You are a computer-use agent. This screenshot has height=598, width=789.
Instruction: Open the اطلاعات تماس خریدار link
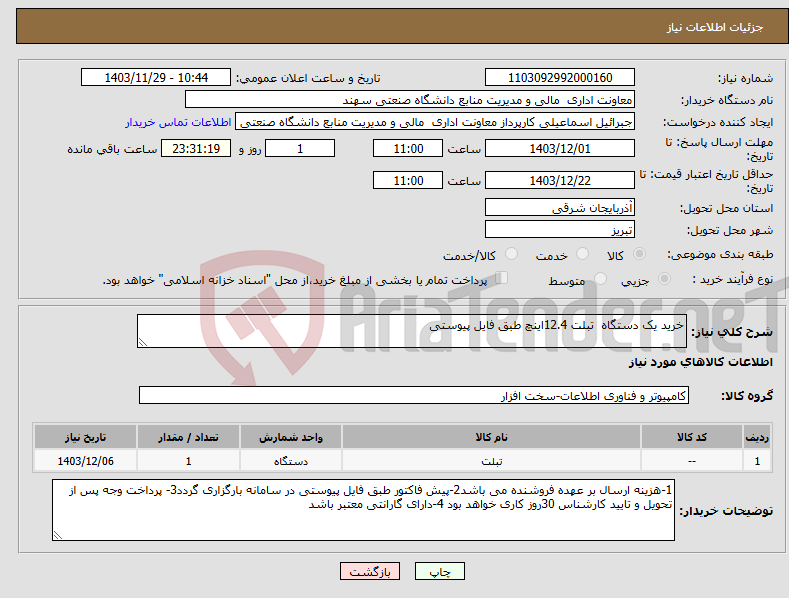click(x=178, y=122)
